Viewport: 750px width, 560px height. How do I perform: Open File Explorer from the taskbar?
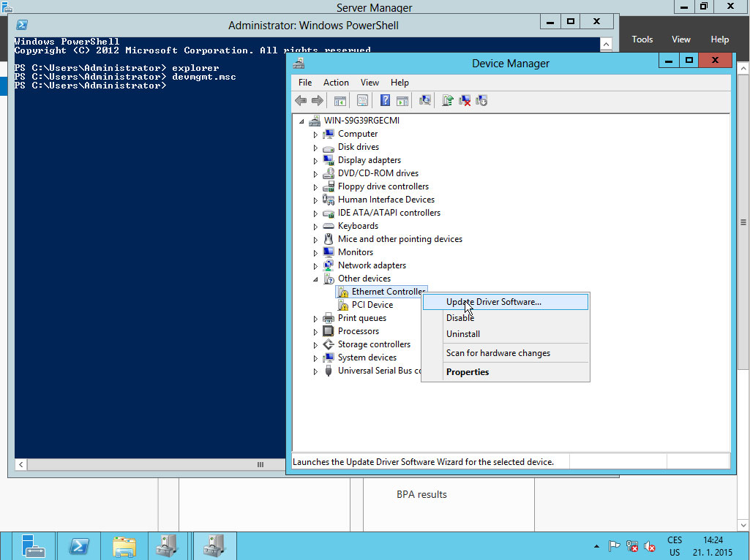coord(124,545)
